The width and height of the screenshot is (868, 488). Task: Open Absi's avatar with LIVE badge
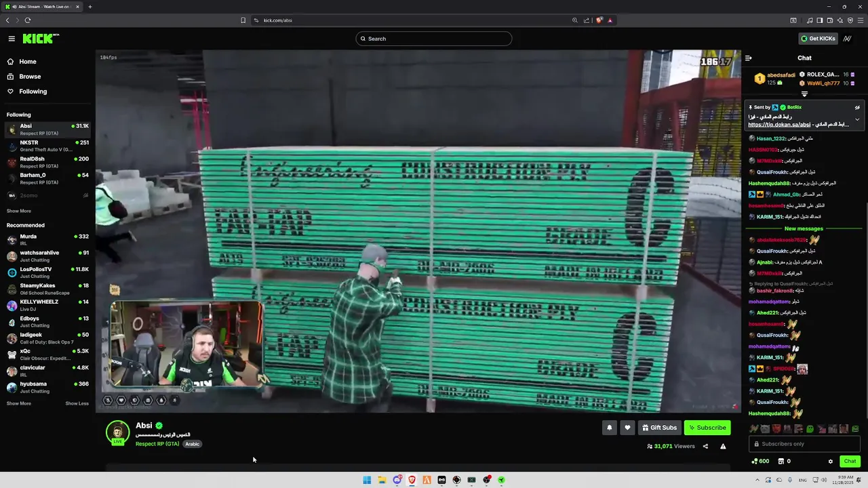coord(117,432)
